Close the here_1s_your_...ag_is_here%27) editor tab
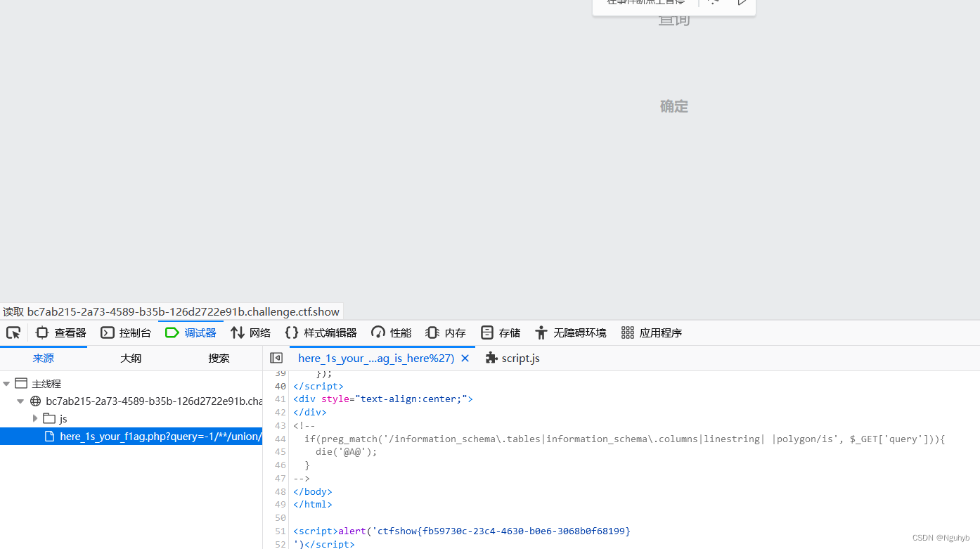980x549 pixels. click(x=465, y=358)
